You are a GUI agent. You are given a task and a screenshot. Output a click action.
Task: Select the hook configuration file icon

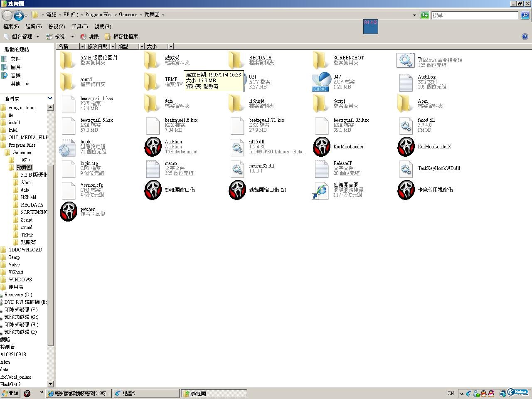(x=68, y=147)
